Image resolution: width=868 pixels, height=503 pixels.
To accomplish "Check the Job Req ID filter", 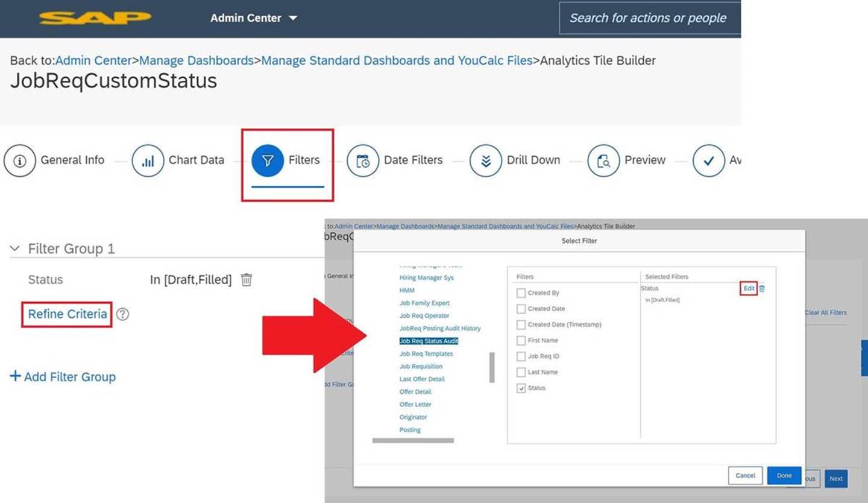I will point(521,356).
